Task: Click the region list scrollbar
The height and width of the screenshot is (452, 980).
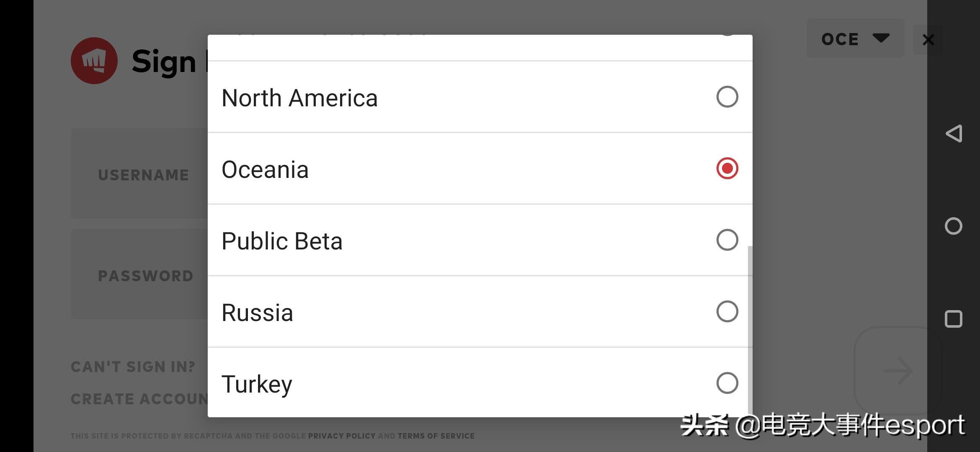Action: (750, 331)
